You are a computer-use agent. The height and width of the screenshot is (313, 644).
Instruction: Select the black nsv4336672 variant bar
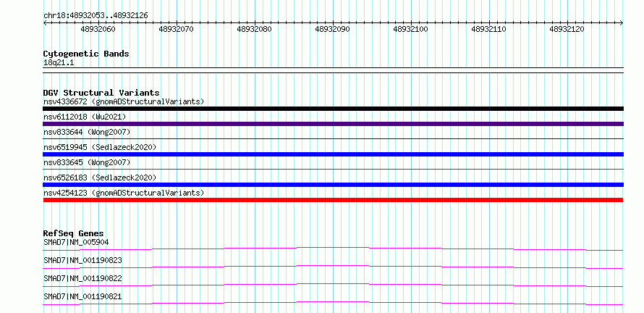pyautogui.click(x=333, y=109)
